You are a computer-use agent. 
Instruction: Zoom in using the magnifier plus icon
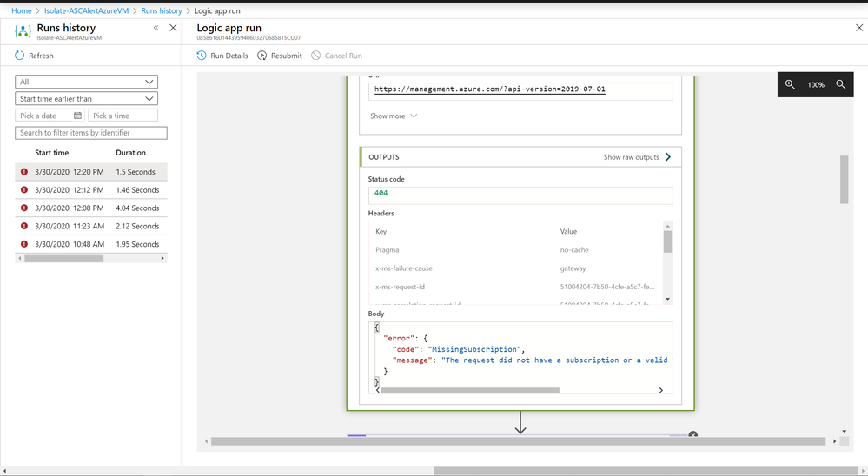[x=790, y=84]
